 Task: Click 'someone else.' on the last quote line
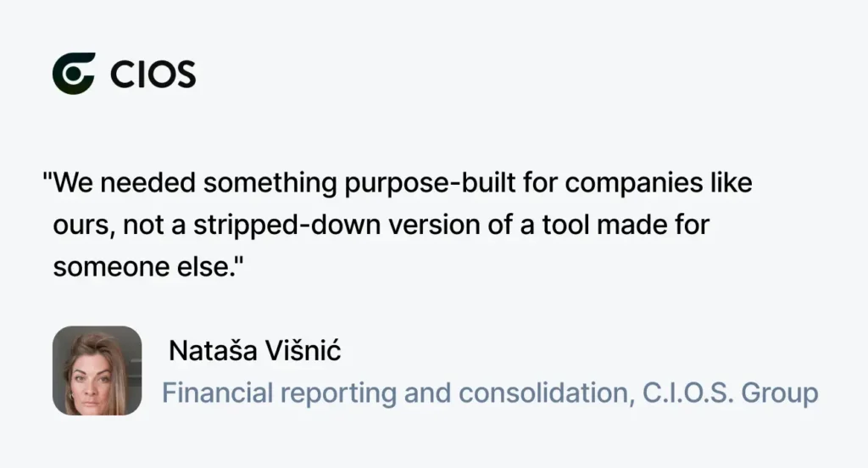coord(144,267)
